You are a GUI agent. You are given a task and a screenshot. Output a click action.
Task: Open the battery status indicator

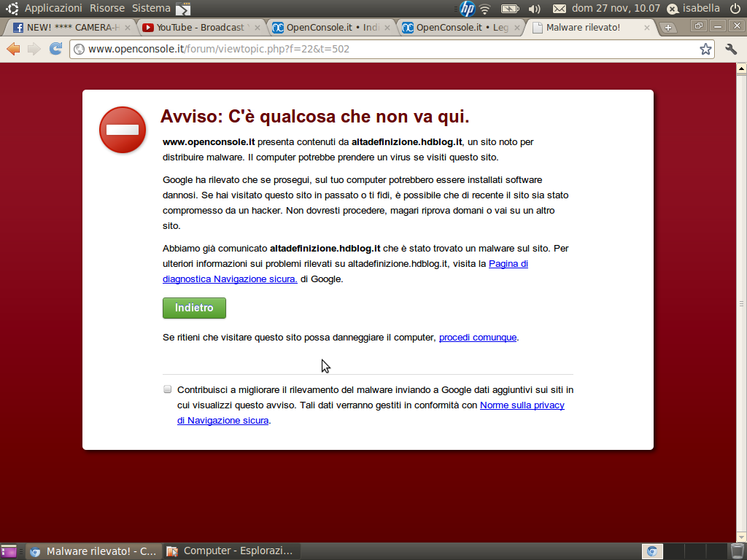pyautogui.click(x=510, y=9)
